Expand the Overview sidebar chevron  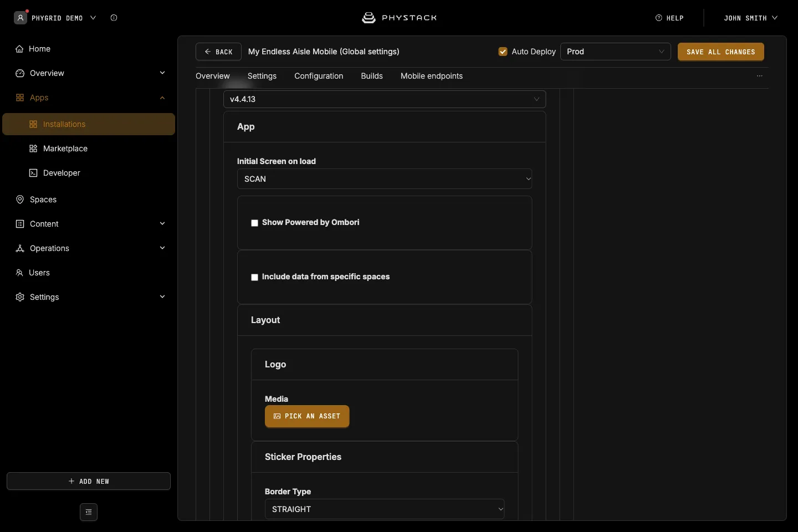162,73
